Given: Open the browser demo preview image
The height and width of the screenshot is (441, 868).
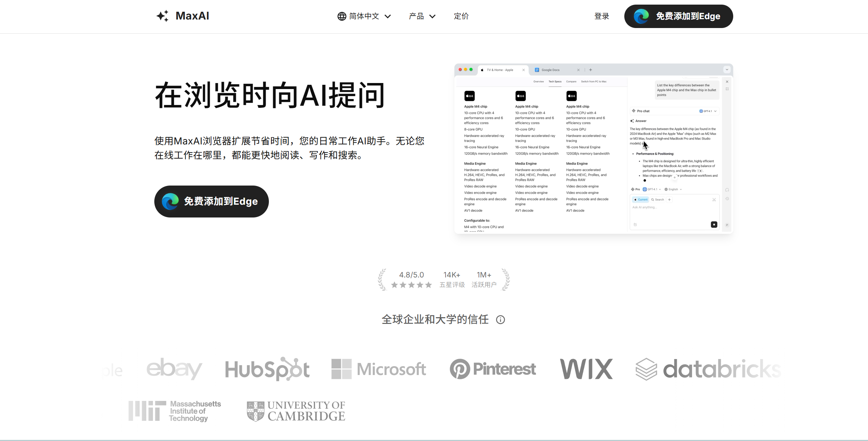Looking at the screenshot, I should 593,149.
